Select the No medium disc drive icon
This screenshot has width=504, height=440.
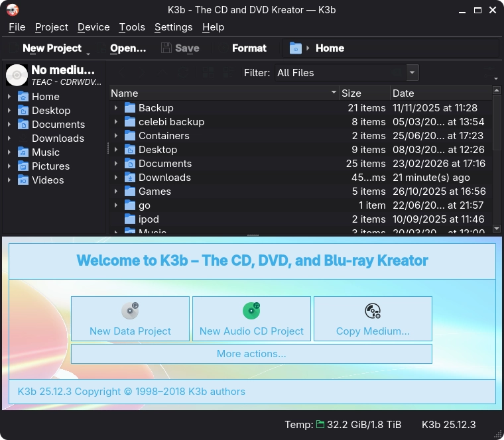coord(17,75)
